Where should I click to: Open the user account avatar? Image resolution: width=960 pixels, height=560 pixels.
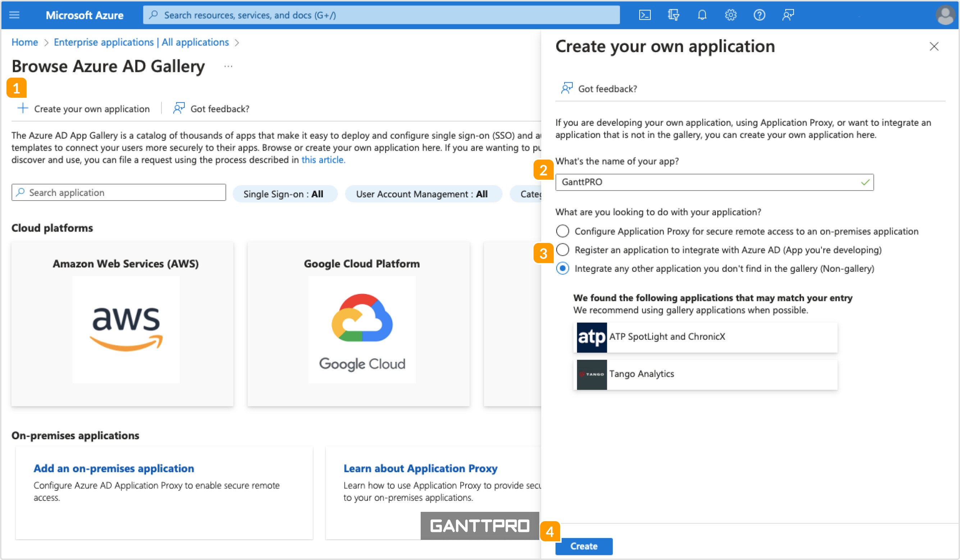point(946,15)
